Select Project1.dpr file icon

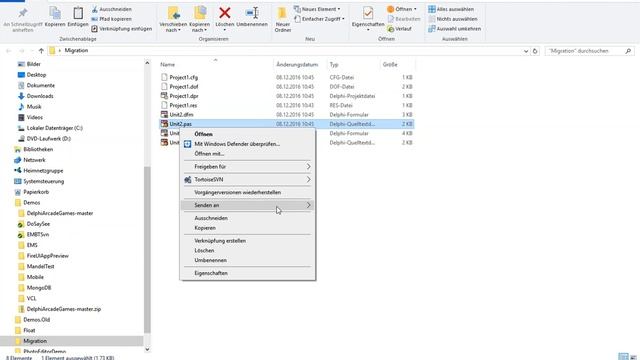pos(164,96)
